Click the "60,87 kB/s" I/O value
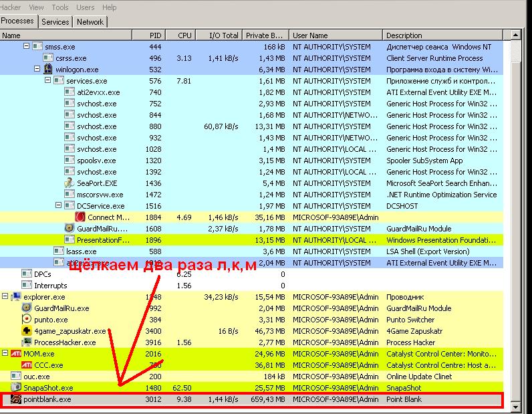Image resolution: width=532 pixels, height=414 pixels. click(x=221, y=126)
